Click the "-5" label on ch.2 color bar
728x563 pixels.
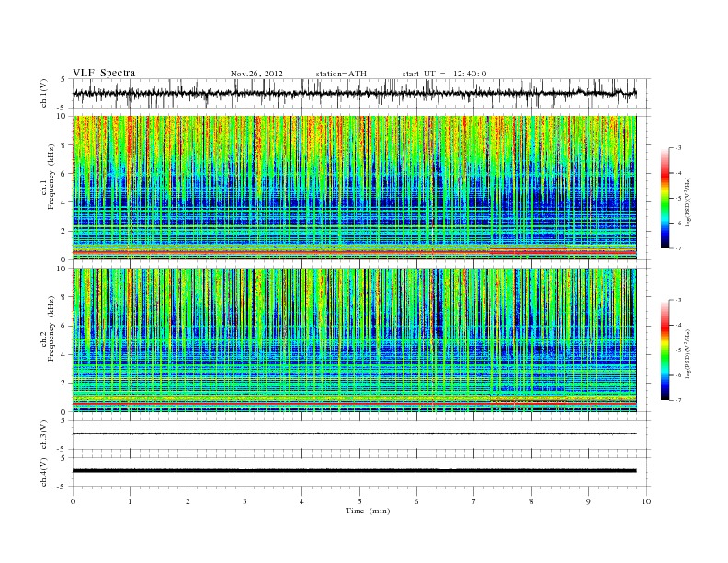tap(678, 350)
